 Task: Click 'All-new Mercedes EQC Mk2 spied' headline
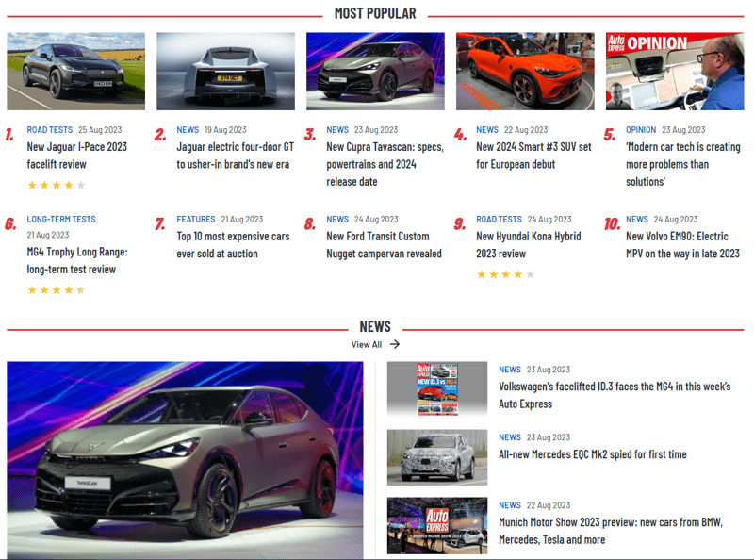[593, 454]
